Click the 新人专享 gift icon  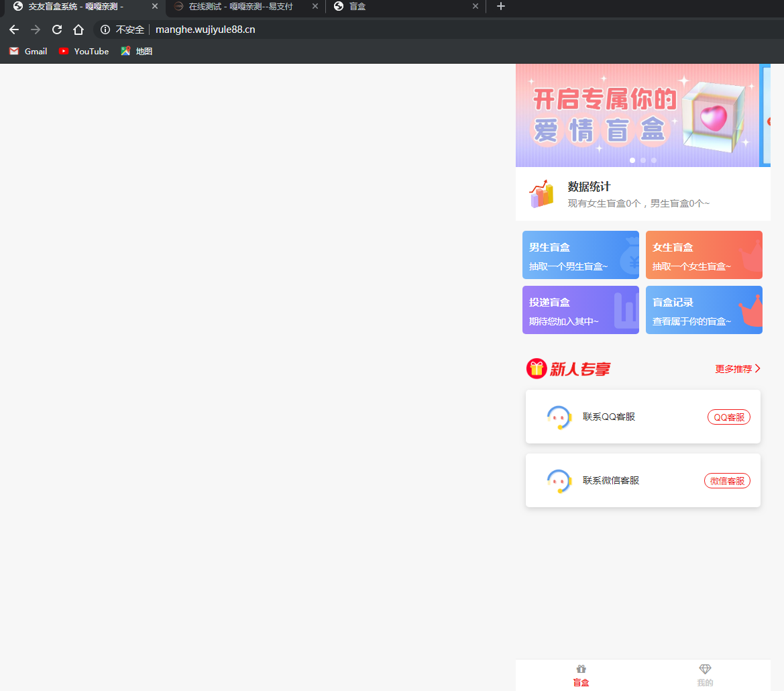click(537, 368)
